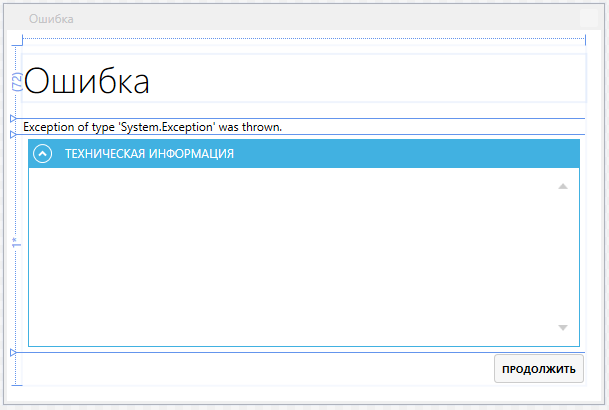Click the ПРОДОЛЖИТЬ button
Screen dimensions: 609x410
click(x=539, y=369)
